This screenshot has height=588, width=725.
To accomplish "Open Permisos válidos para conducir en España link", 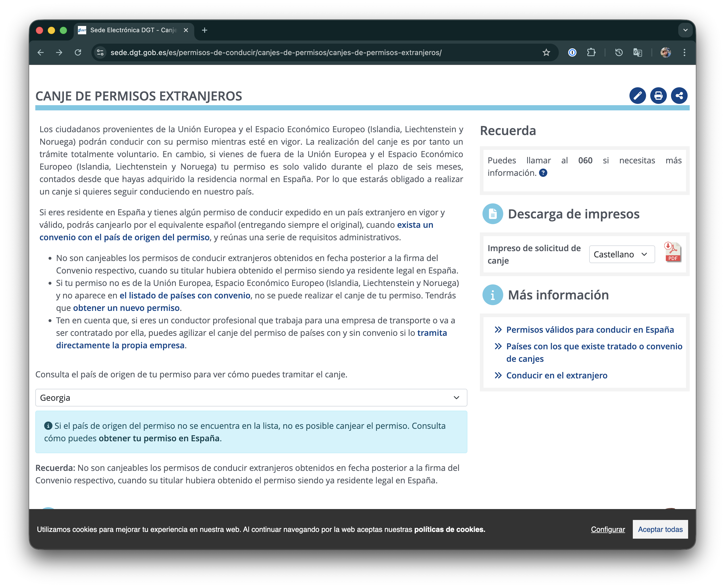I will coord(590,330).
